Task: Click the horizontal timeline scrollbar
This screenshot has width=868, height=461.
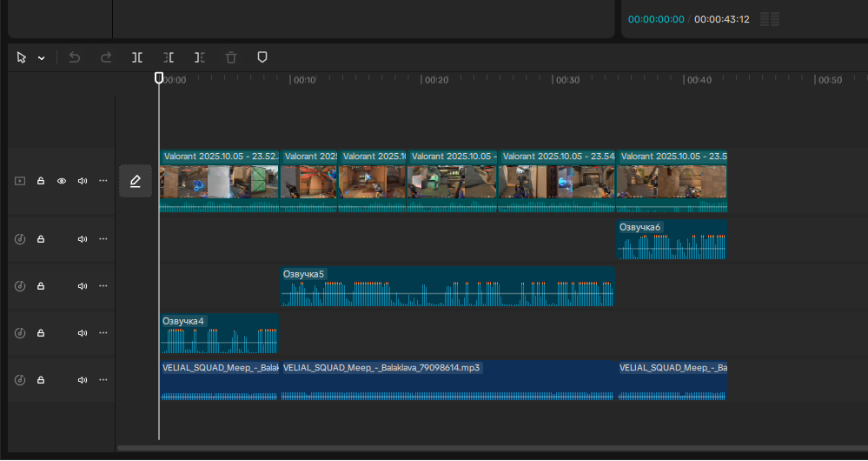Action: click(x=492, y=448)
